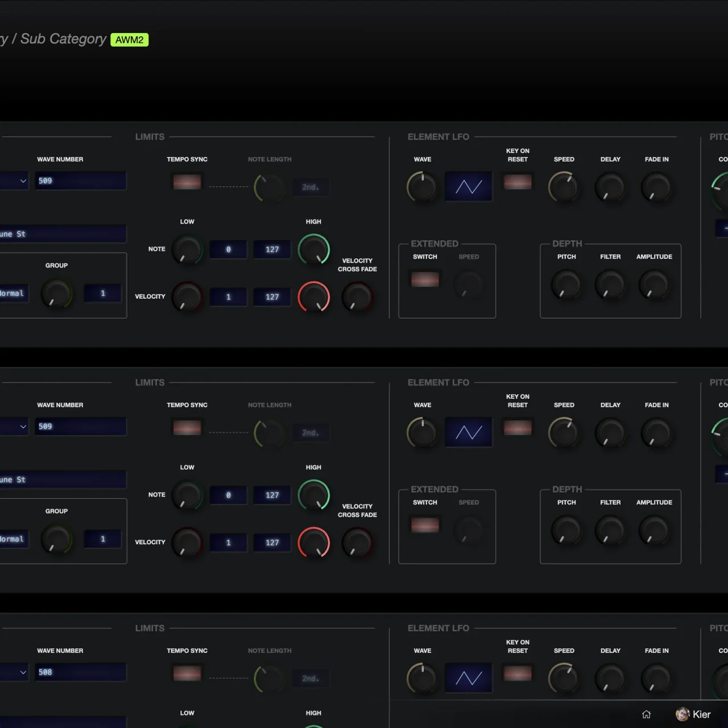The width and height of the screenshot is (728, 728).
Task: Click the Kier username label
Action: 701,714
